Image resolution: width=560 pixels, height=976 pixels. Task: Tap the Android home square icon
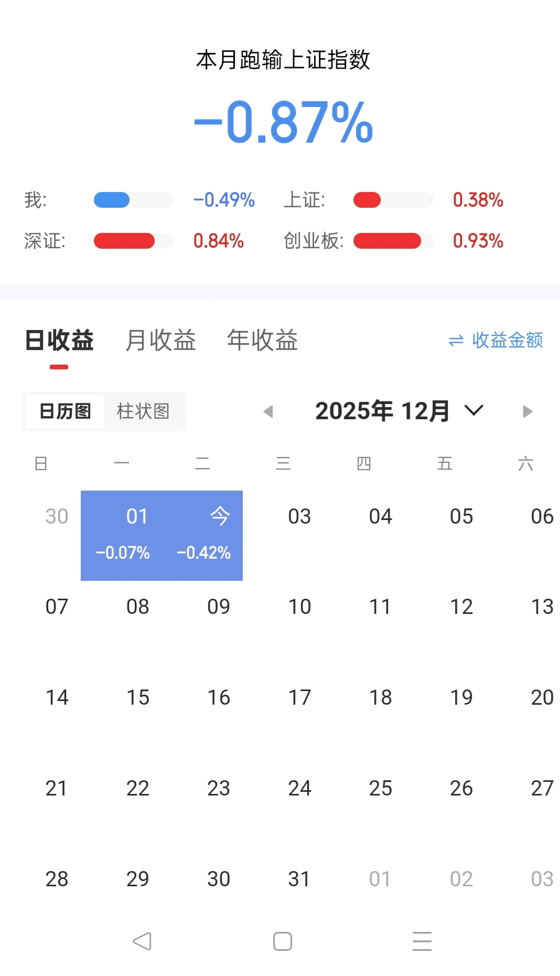283,941
